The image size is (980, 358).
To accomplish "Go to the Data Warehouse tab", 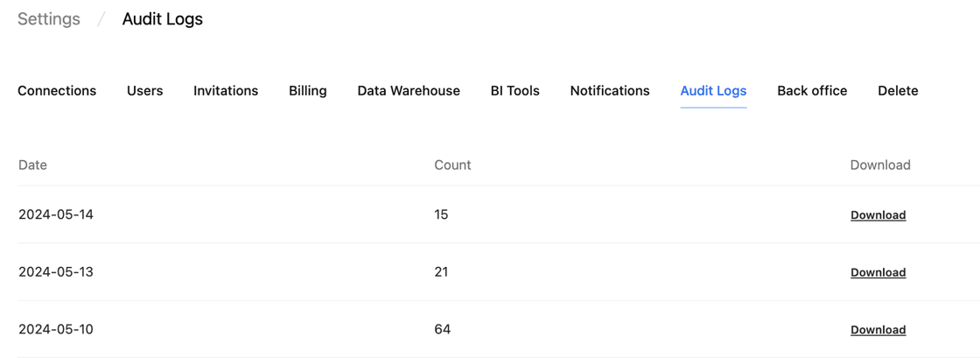I will [x=409, y=91].
